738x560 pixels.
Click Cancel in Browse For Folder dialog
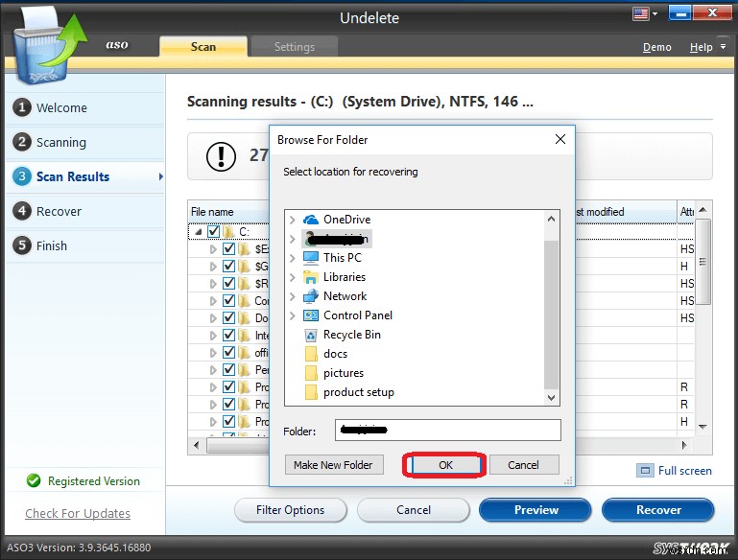[x=524, y=465]
